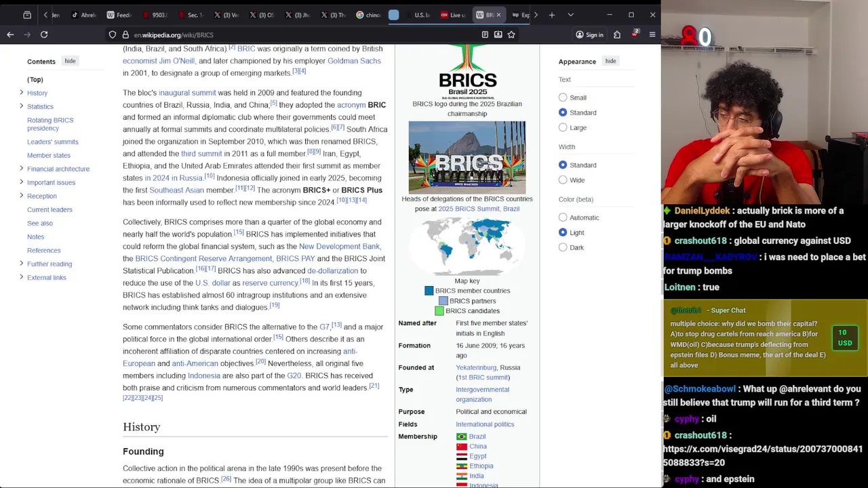Expand Financial architecture in Contents

(21, 168)
